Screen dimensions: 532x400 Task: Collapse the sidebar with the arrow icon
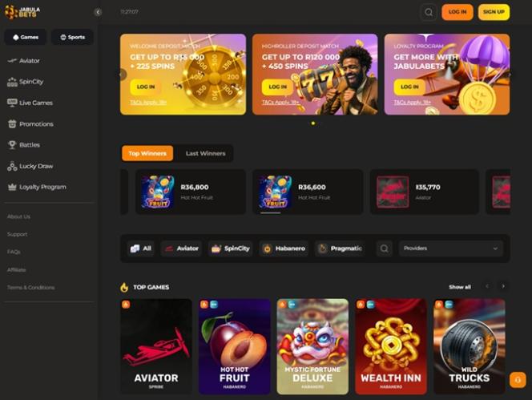[x=98, y=12]
